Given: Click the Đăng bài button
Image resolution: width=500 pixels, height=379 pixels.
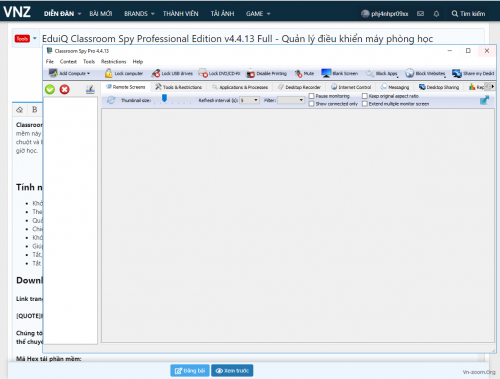Looking at the screenshot, I should coord(190,371).
